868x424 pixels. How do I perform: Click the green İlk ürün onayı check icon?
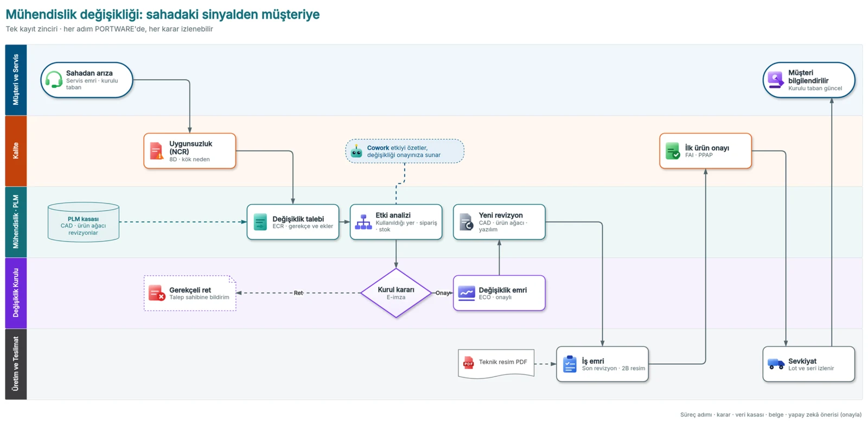[x=673, y=151]
